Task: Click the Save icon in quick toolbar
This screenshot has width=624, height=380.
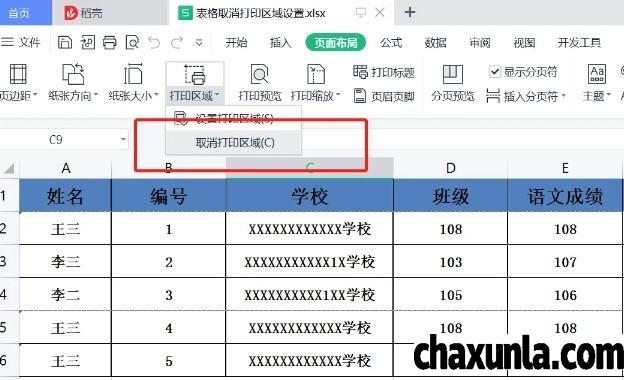Action: 65,42
